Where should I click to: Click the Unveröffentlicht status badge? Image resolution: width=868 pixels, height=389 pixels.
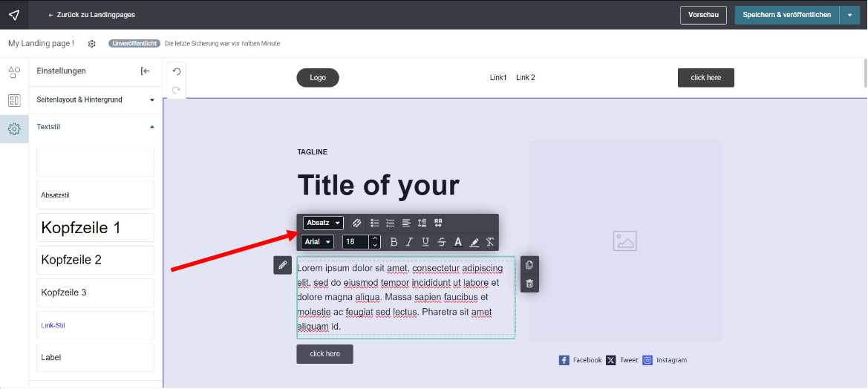(x=134, y=44)
